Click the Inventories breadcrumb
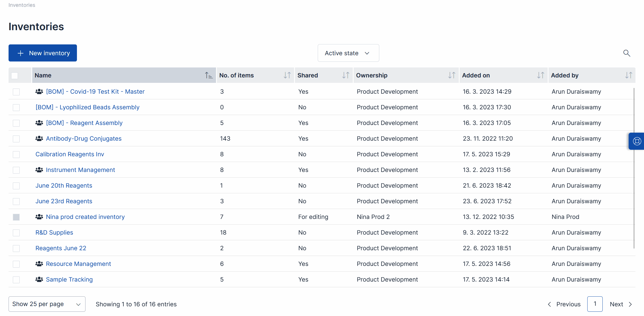Screen dimensions: 644x316 tap(22, 5)
